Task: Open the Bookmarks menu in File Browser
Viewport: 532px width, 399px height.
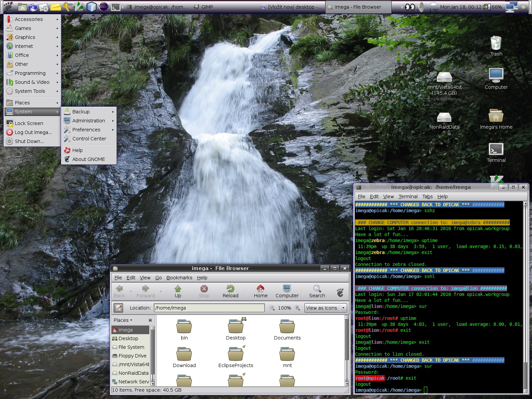Action: tap(179, 278)
